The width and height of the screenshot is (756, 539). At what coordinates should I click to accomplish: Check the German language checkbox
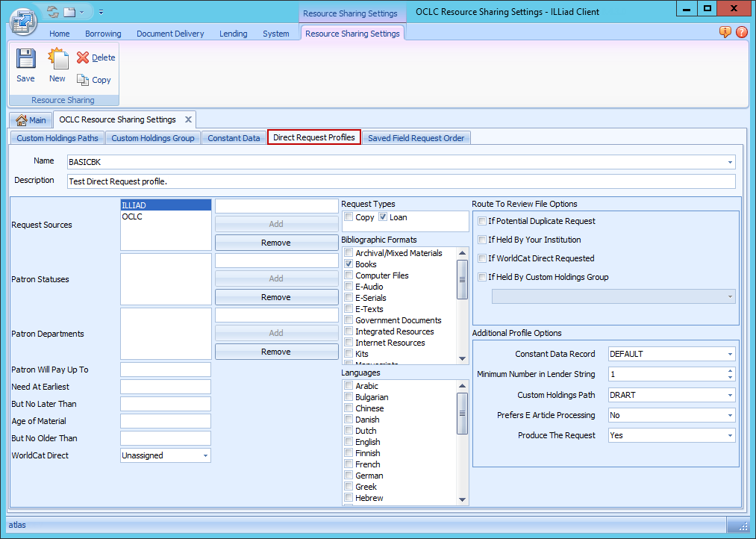click(x=349, y=476)
